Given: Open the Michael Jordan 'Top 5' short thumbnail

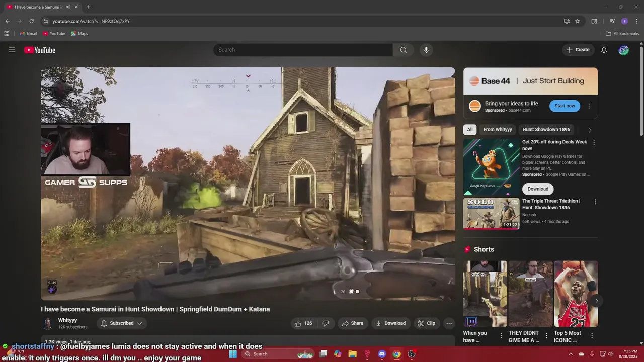Looking at the screenshot, I should coord(576,294).
